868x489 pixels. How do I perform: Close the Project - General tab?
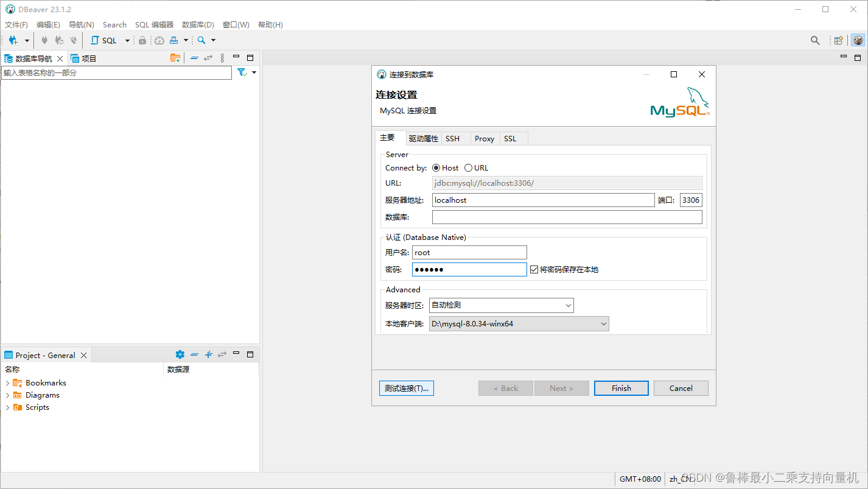[x=84, y=355]
